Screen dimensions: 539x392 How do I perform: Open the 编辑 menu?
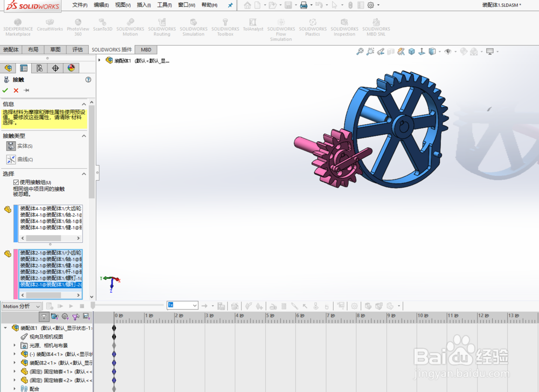pyautogui.click(x=101, y=5)
